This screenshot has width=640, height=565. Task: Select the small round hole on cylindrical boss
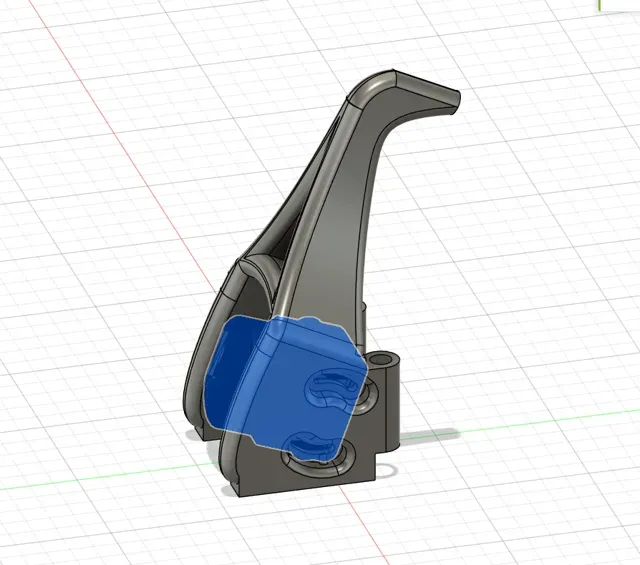[382, 360]
